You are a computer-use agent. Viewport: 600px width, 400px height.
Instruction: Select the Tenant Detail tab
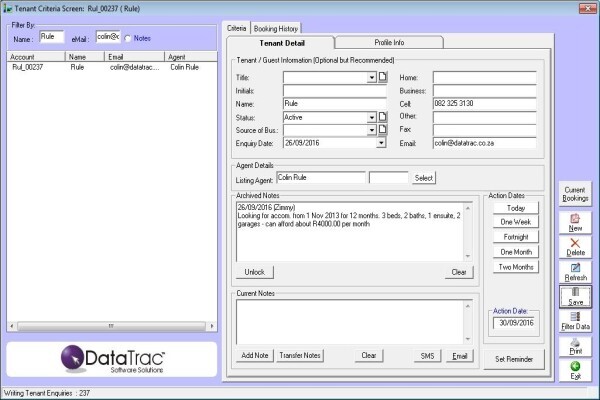[x=282, y=43]
